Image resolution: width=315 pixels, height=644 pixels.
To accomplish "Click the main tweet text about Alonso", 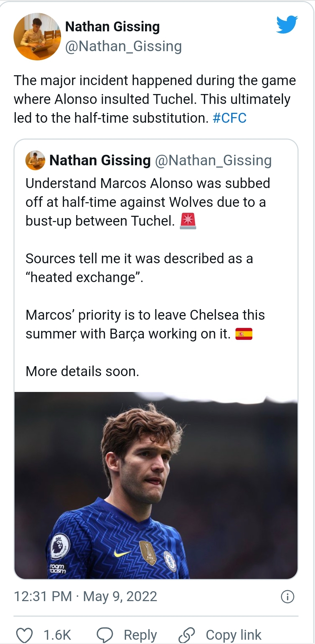I will pos(154,99).
